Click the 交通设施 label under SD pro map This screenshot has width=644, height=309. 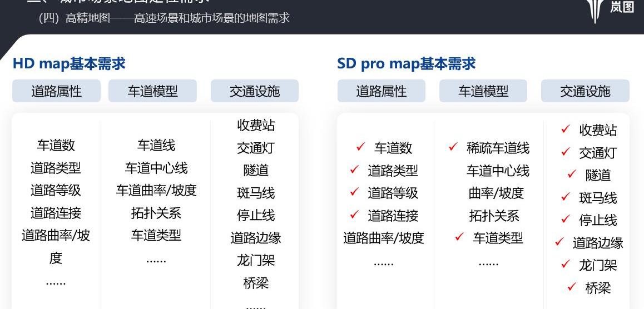[x=585, y=91]
